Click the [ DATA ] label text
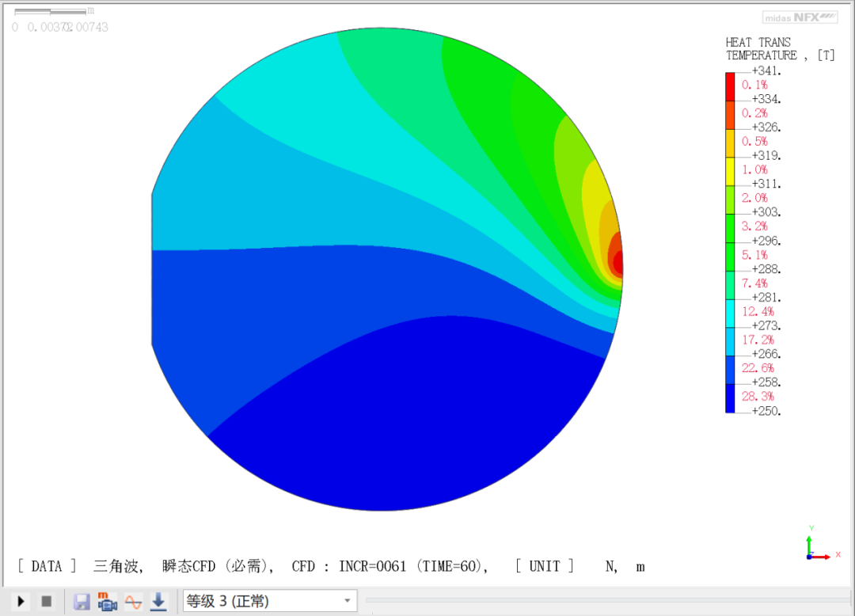This screenshot has width=855, height=616. [47, 566]
